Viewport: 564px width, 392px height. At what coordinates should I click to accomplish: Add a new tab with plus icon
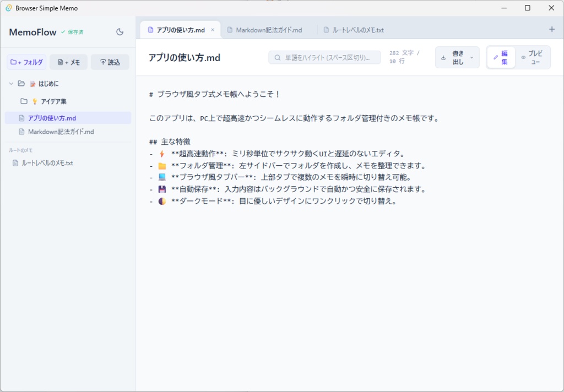pos(552,30)
